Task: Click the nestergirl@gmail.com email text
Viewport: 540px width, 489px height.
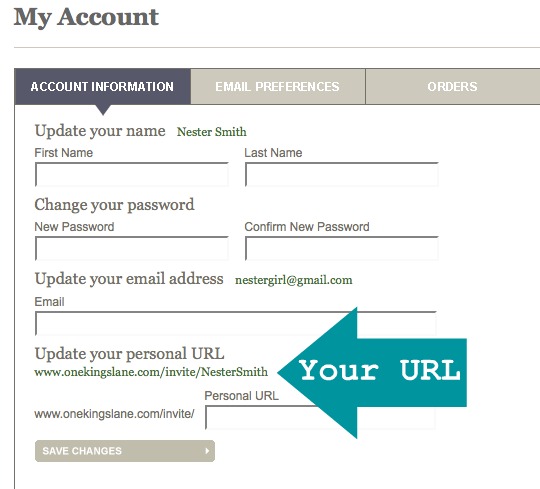Action: click(x=294, y=280)
